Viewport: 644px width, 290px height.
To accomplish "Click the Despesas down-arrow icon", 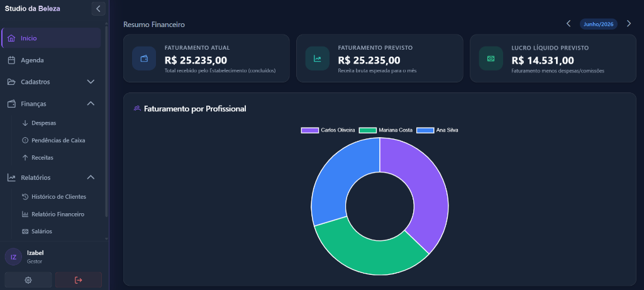I will point(25,123).
